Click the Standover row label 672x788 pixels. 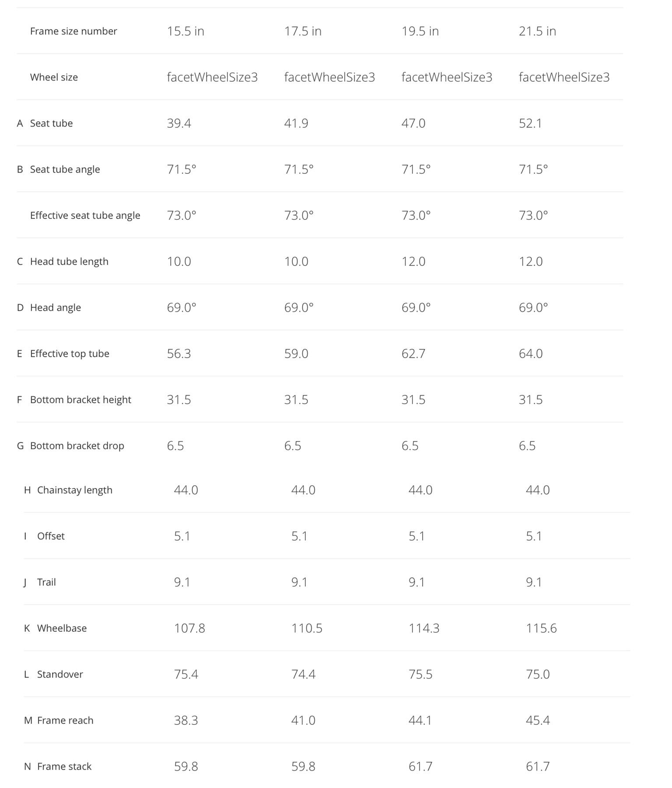tap(60, 674)
